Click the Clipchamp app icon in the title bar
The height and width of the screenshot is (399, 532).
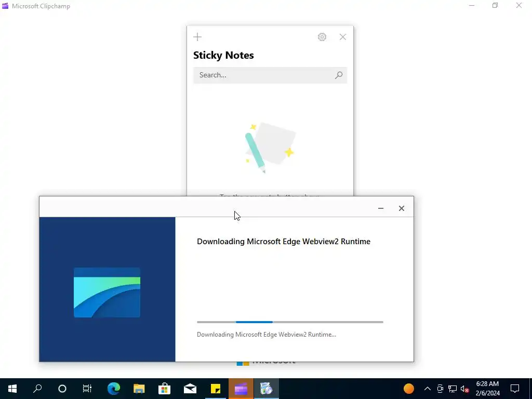point(5,6)
